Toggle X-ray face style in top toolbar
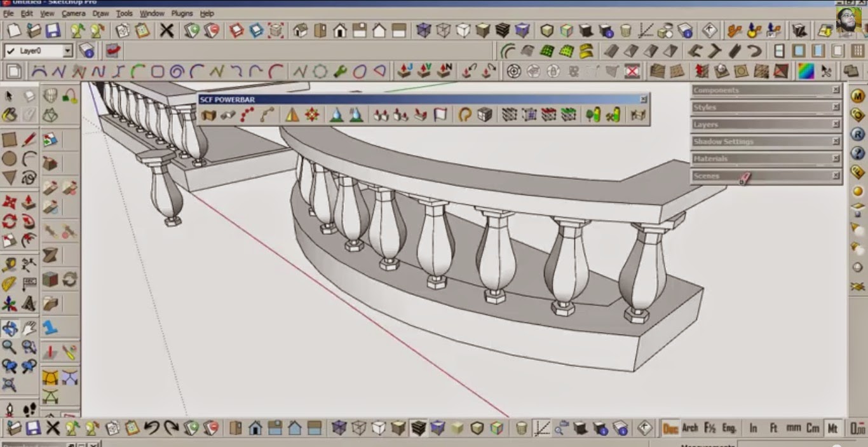868x447 pixels. pyautogui.click(x=423, y=30)
